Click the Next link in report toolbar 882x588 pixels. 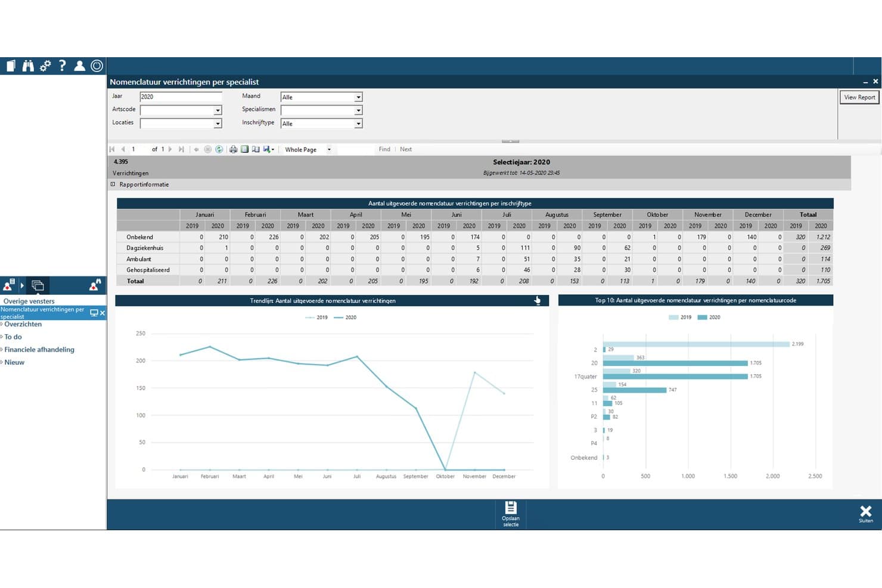[406, 150]
